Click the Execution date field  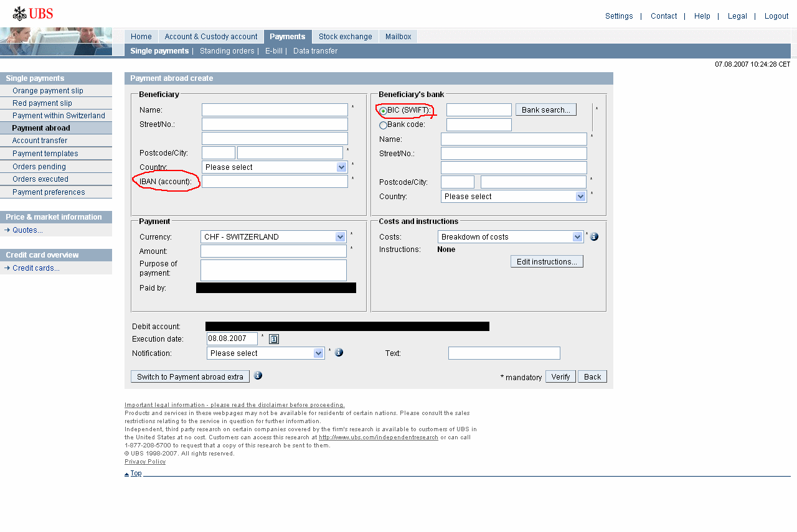[232, 338]
